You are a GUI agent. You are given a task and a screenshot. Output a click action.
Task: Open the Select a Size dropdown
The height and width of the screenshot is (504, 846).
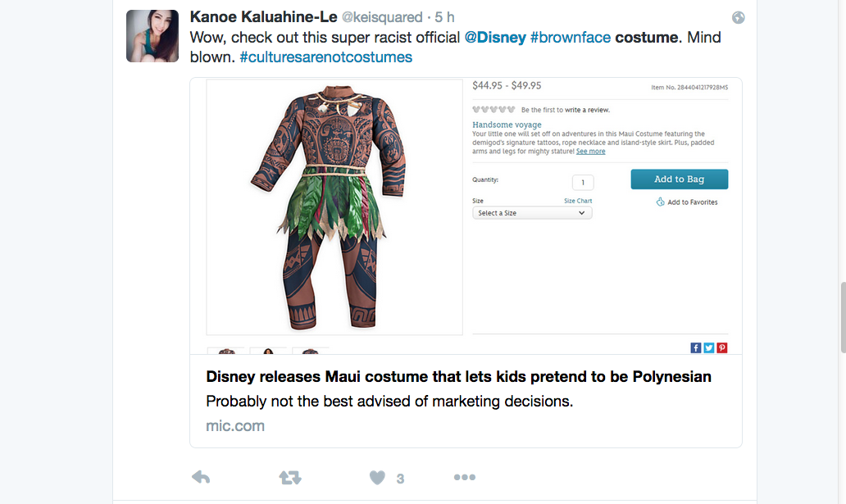point(532,213)
